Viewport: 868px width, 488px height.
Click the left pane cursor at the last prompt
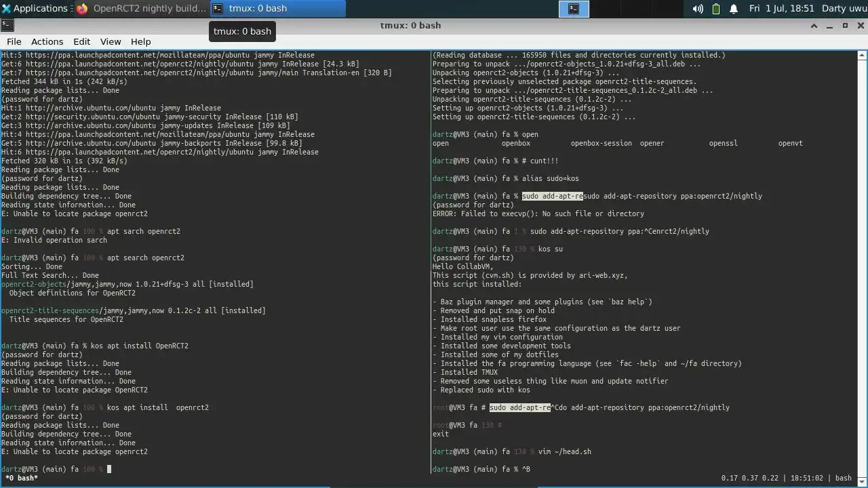[x=109, y=469]
